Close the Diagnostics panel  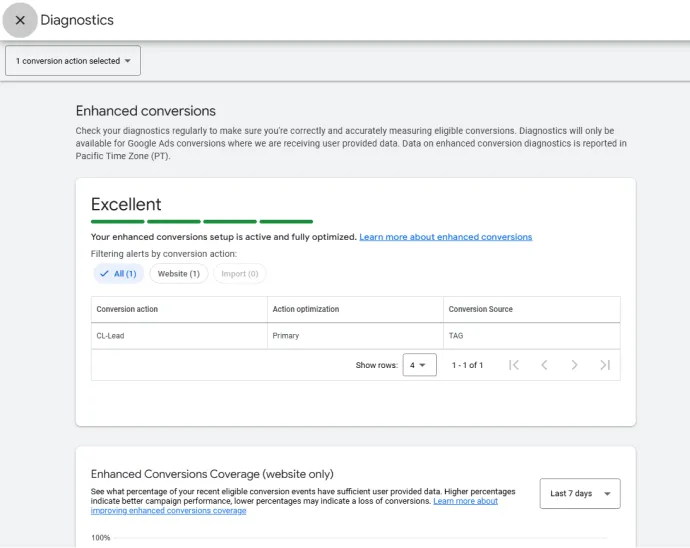[20, 20]
